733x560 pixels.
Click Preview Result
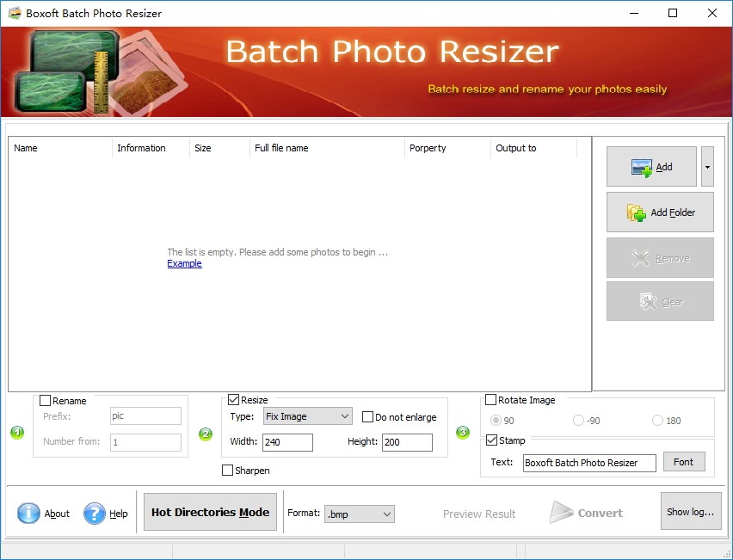click(x=479, y=514)
